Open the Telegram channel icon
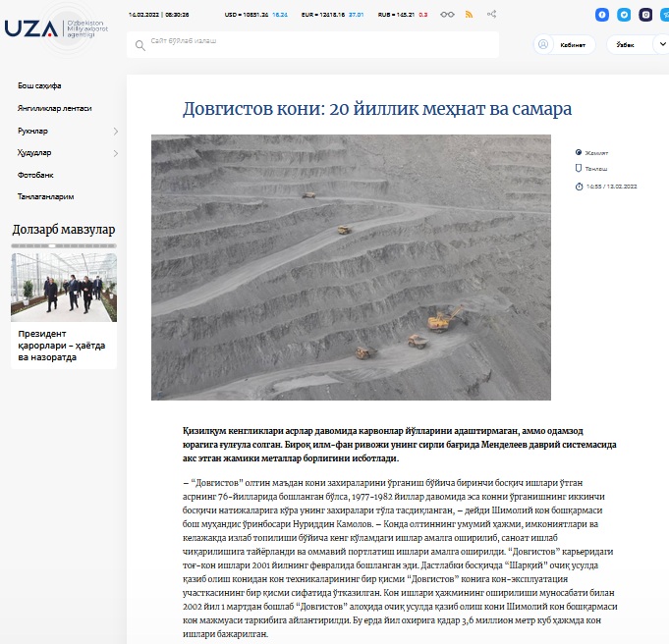 (624, 15)
